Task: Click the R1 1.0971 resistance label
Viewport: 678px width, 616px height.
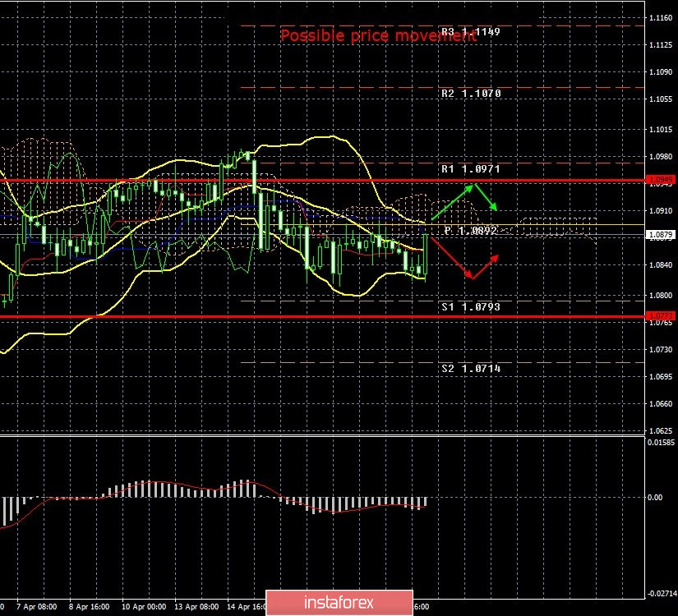Action: coord(470,169)
